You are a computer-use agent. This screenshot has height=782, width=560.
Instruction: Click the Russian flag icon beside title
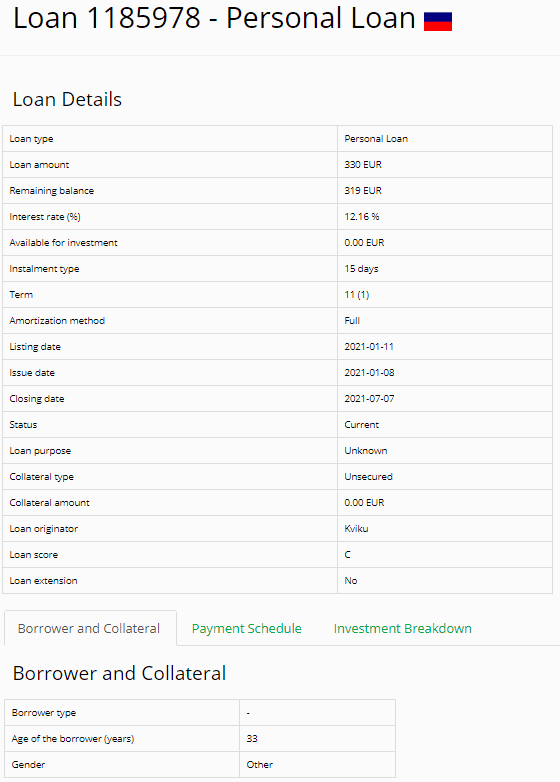(438, 22)
